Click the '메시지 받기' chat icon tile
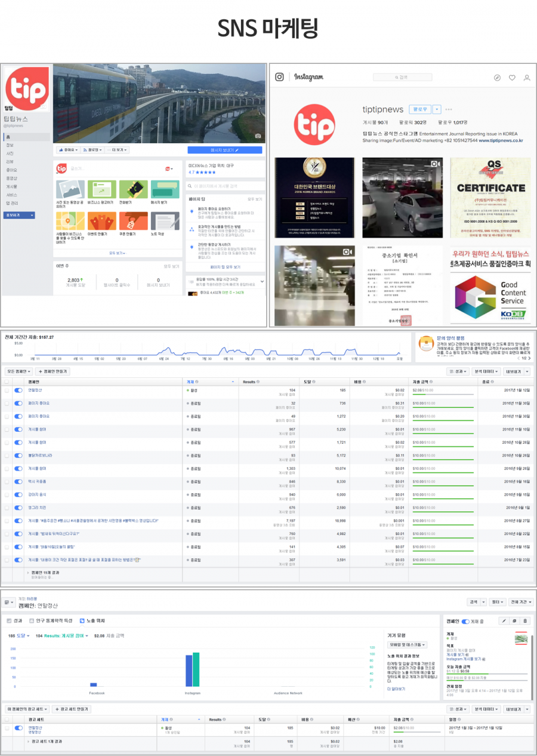This screenshot has height=756, width=537. coord(165,189)
